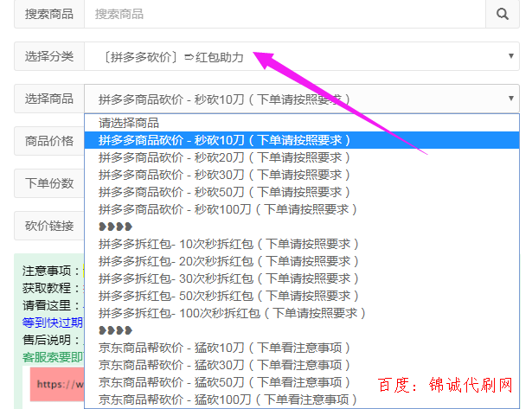
Task: Choose 拼多多商品砍价 秒砍10刀 option
Action: (x=224, y=140)
